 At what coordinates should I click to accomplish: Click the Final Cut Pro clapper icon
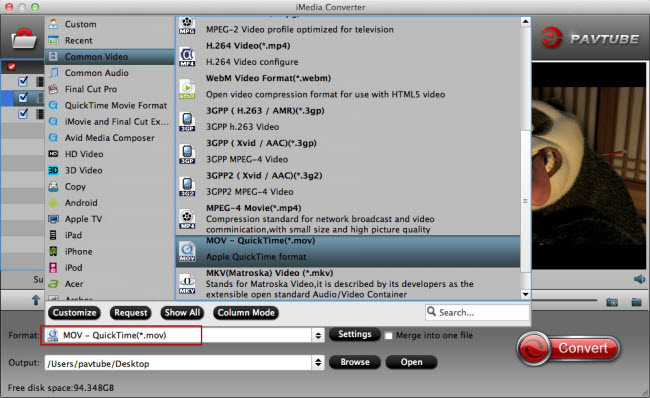(53, 89)
